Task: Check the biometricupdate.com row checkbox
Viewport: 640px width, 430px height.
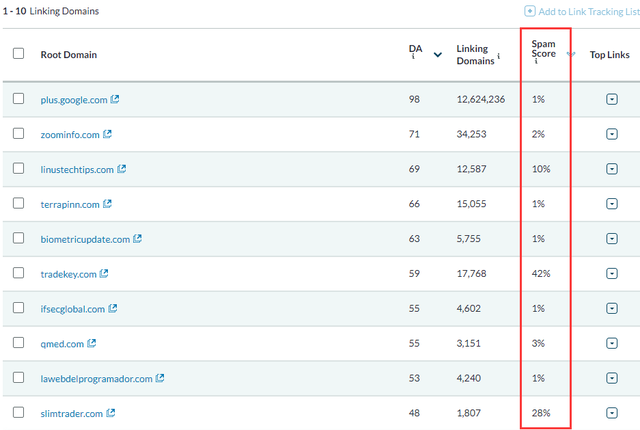Action: (18, 238)
